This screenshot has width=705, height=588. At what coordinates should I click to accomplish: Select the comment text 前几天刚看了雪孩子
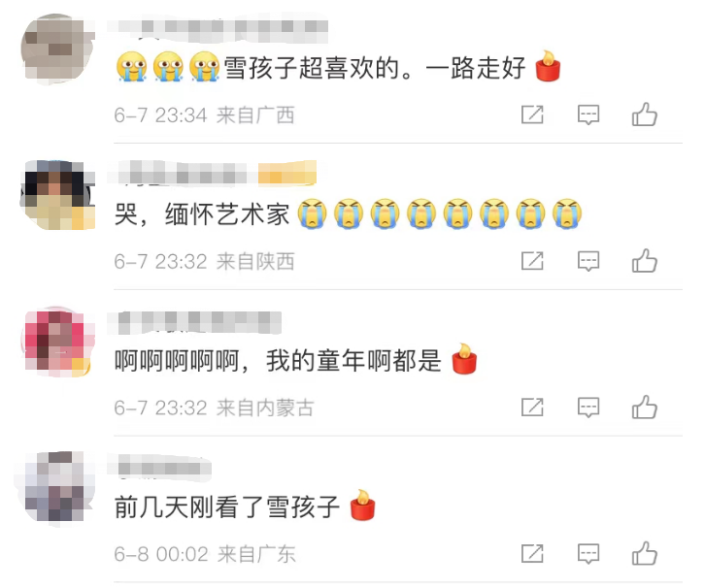point(227,506)
